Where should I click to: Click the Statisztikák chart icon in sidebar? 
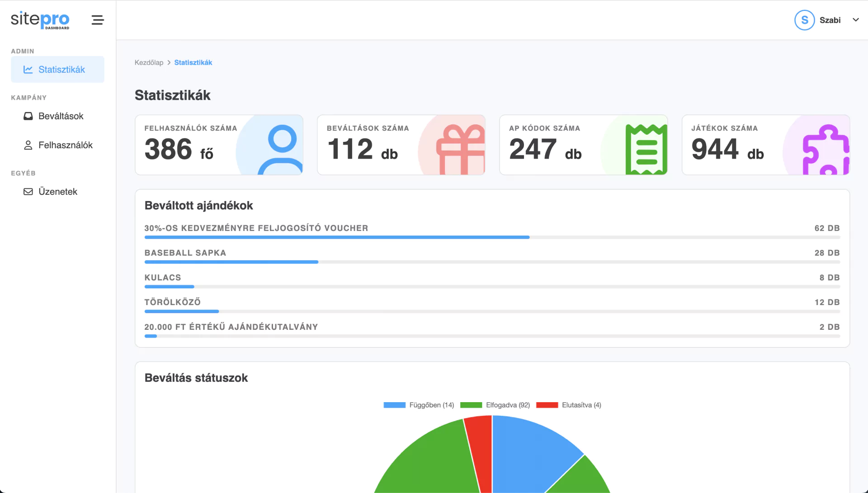coord(28,70)
